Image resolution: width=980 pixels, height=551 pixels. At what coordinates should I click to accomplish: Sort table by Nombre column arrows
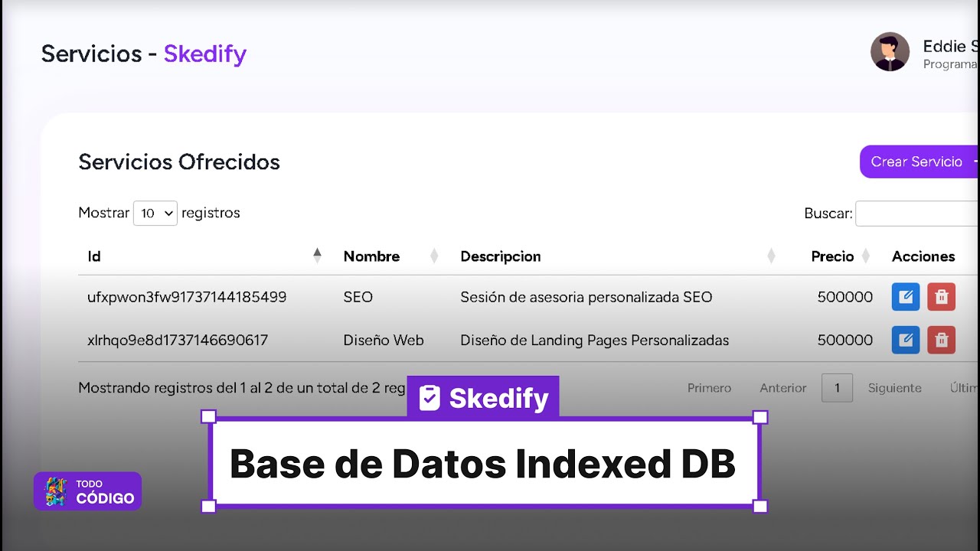[434, 256]
